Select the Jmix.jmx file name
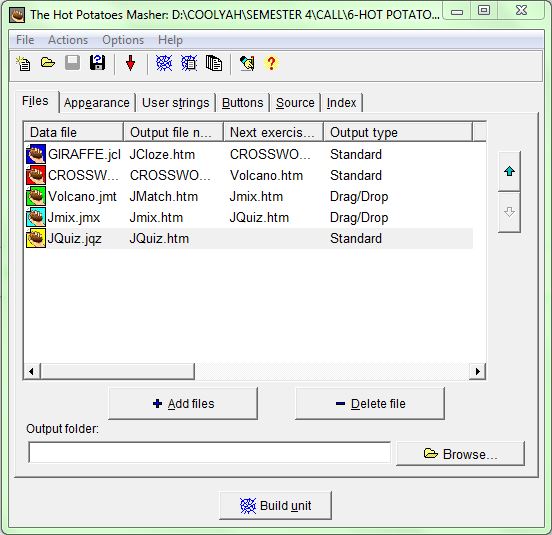Viewport: 552px width, 535px height. tap(74, 217)
